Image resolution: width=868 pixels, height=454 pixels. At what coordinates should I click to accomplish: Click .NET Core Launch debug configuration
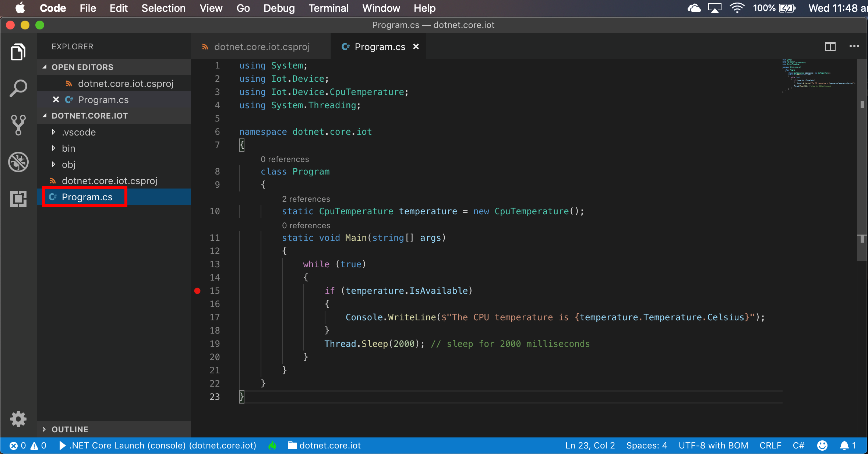coord(158,446)
